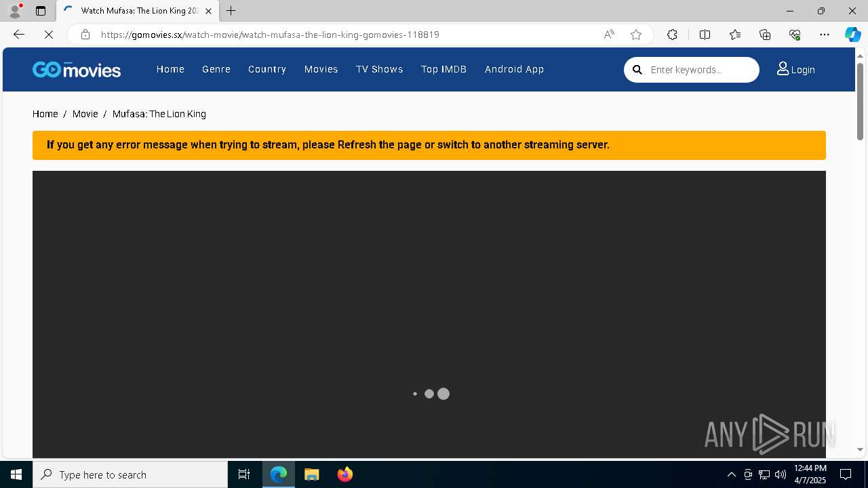Add this page to favorites star
Viewport: 868px width, 488px height.
636,35
